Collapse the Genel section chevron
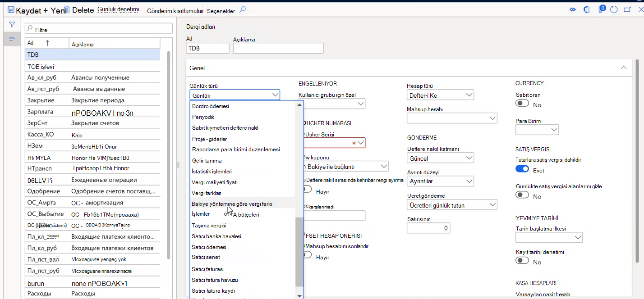The width and height of the screenshot is (644, 299). tap(624, 68)
